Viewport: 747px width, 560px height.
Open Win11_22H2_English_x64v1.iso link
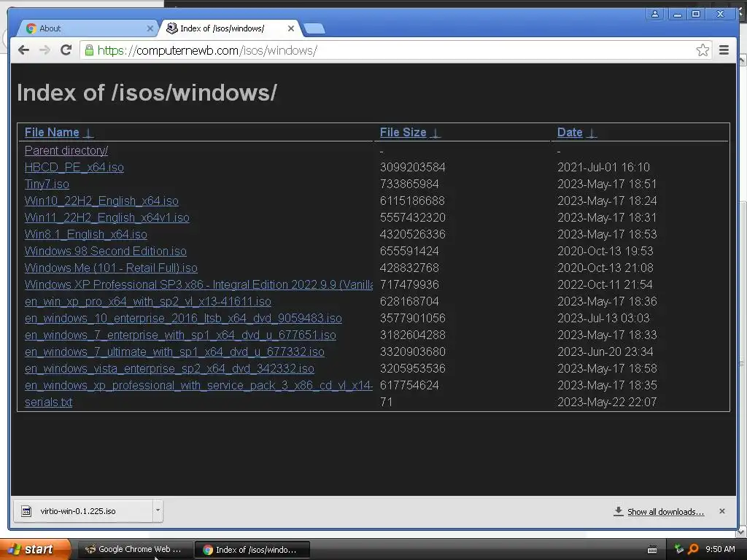[x=107, y=217]
